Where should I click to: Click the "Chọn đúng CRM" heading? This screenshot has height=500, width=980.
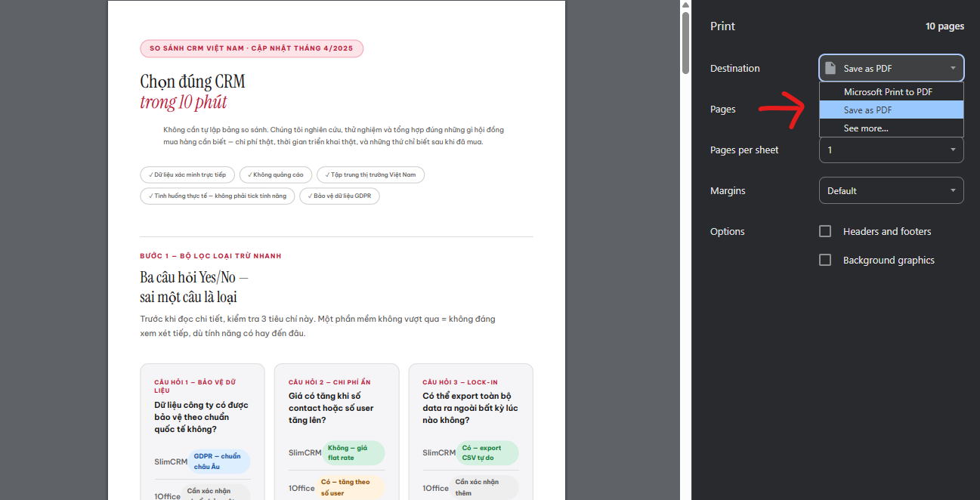click(193, 82)
